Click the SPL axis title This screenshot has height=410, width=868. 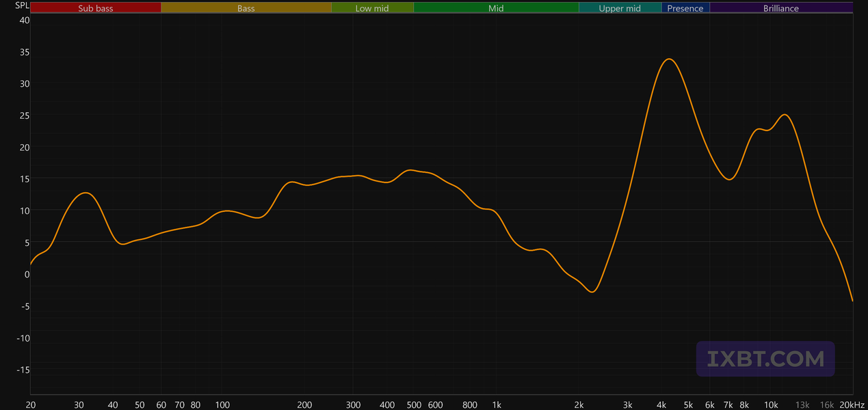(23, 5)
